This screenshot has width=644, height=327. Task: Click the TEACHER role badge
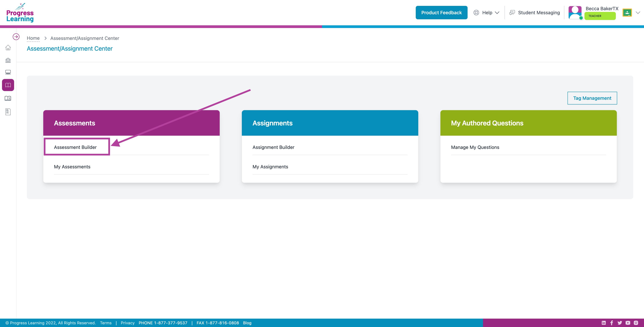(x=600, y=16)
